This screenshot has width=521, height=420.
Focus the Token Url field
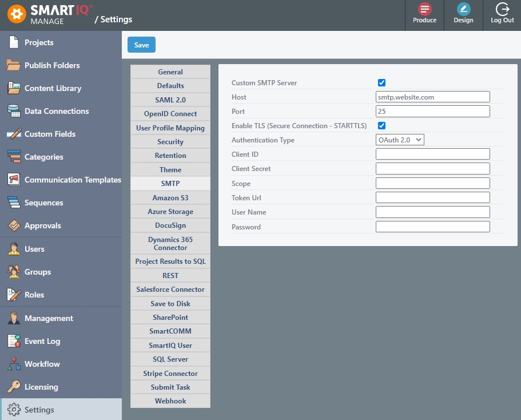click(x=432, y=197)
